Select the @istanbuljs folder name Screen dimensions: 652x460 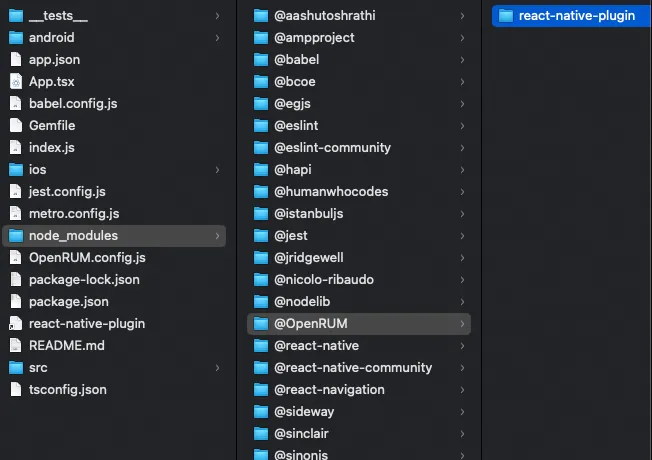click(x=309, y=214)
